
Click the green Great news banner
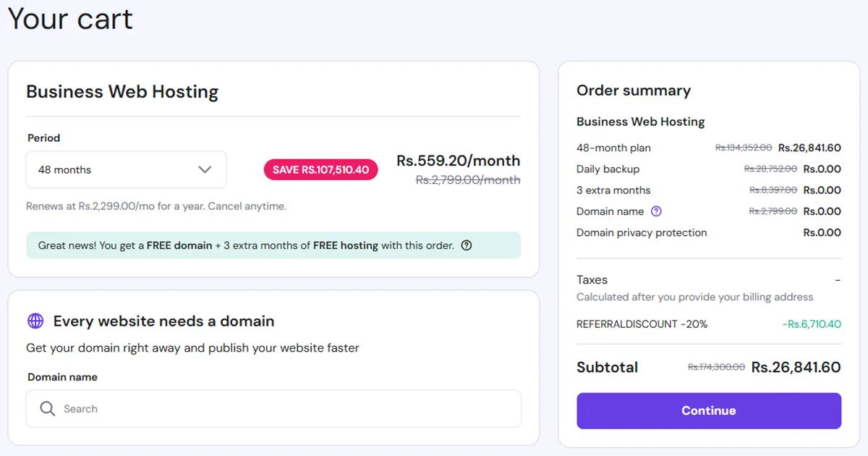click(x=273, y=245)
